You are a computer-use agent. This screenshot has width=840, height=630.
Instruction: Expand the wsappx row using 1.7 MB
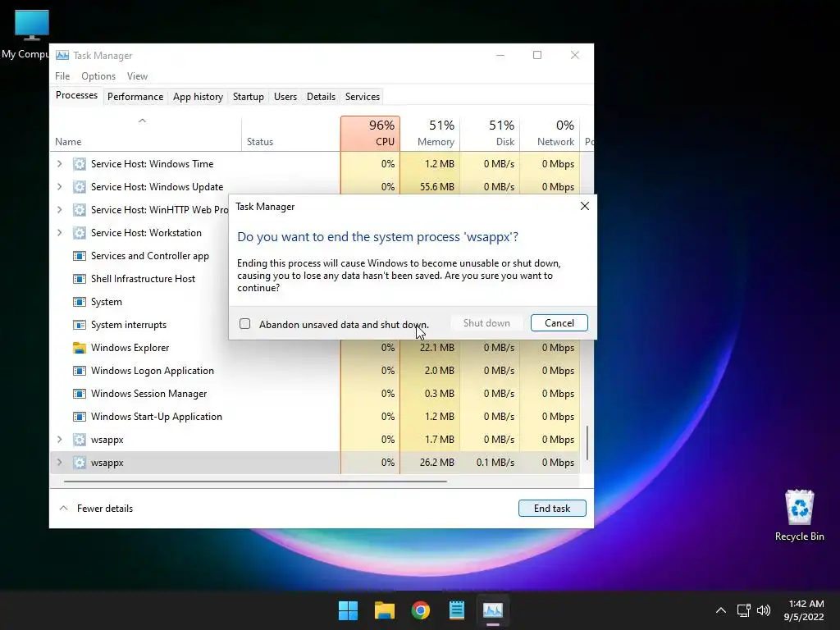coord(59,440)
